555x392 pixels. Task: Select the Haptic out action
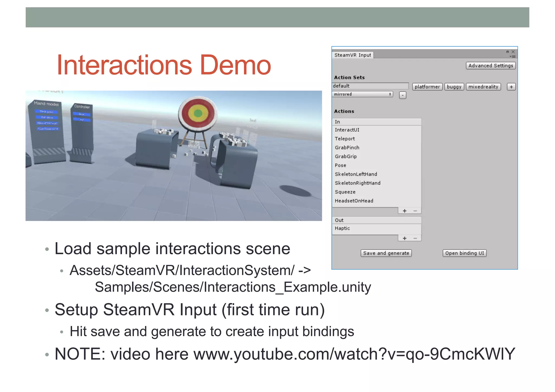[x=377, y=228]
